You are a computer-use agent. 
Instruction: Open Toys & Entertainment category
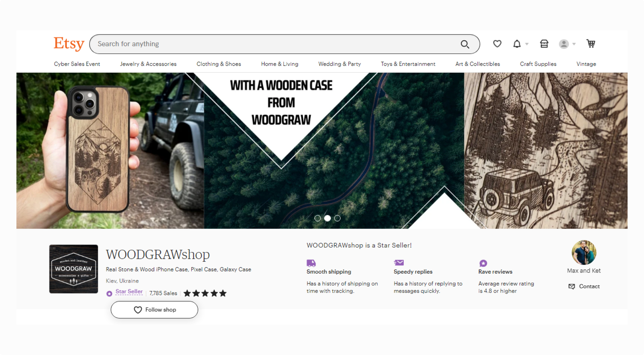[x=408, y=64]
